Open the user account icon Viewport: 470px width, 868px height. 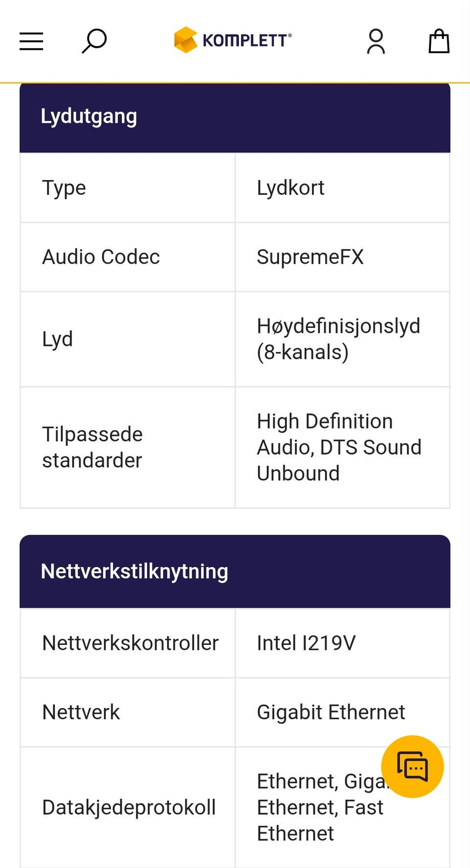click(376, 41)
